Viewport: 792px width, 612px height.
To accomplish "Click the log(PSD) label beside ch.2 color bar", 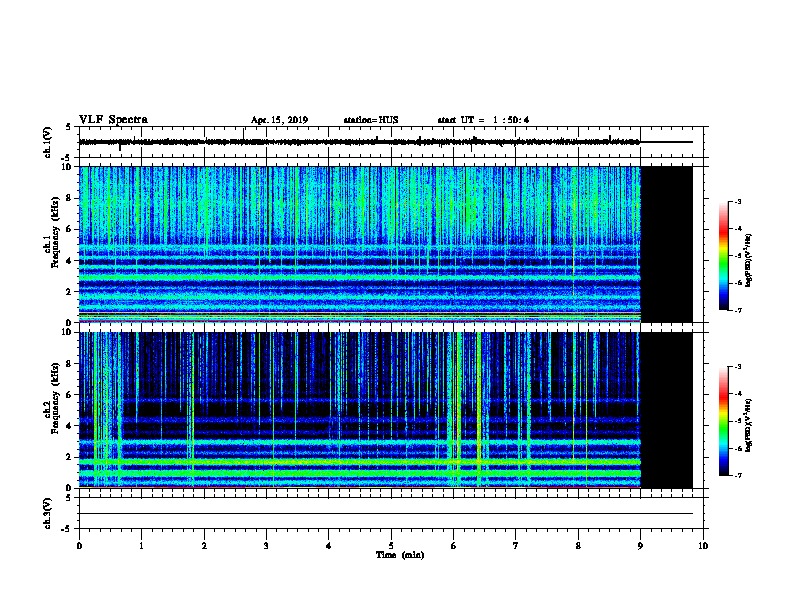I will tap(749, 425).
